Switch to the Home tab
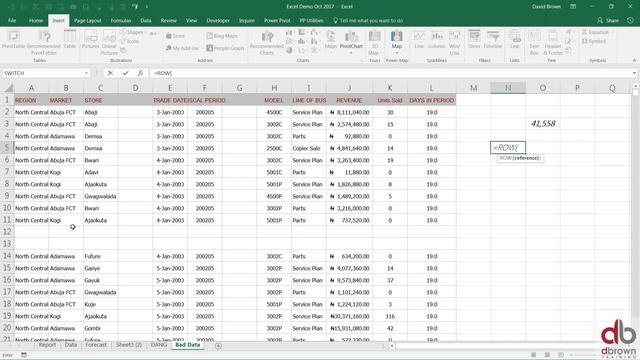Image resolution: width=640 pixels, height=360 pixels. pos(36,20)
